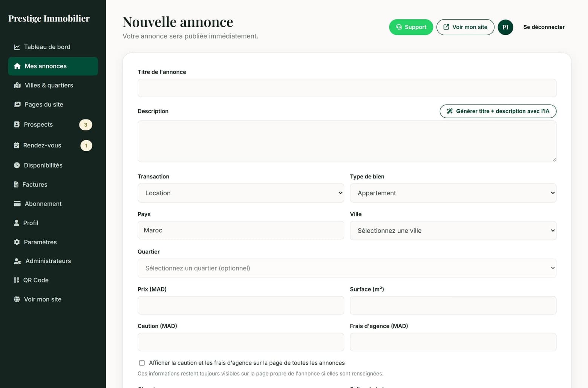Click Générer titre + description avec l'IA

498,111
